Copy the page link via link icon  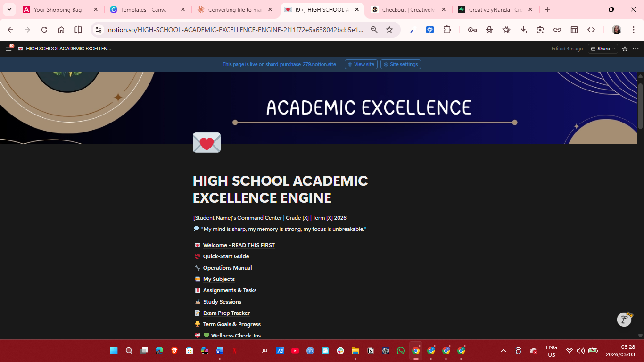(x=557, y=29)
